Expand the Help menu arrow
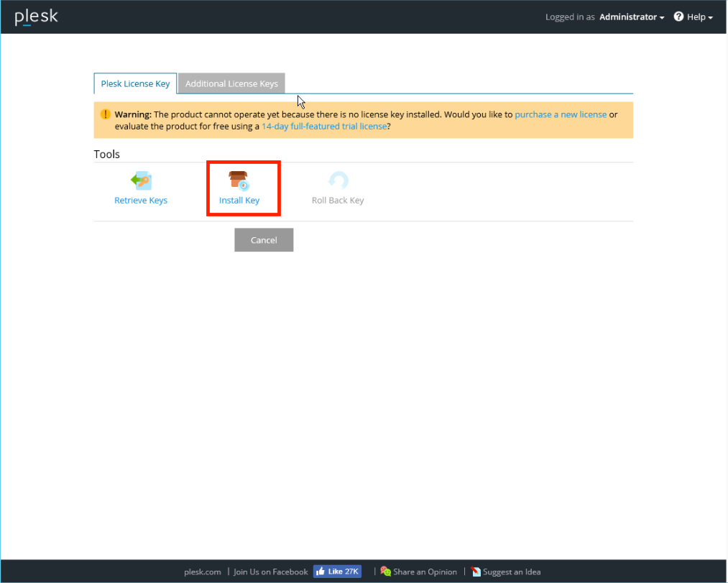Image resolution: width=728 pixels, height=583 pixels. pyautogui.click(x=710, y=17)
